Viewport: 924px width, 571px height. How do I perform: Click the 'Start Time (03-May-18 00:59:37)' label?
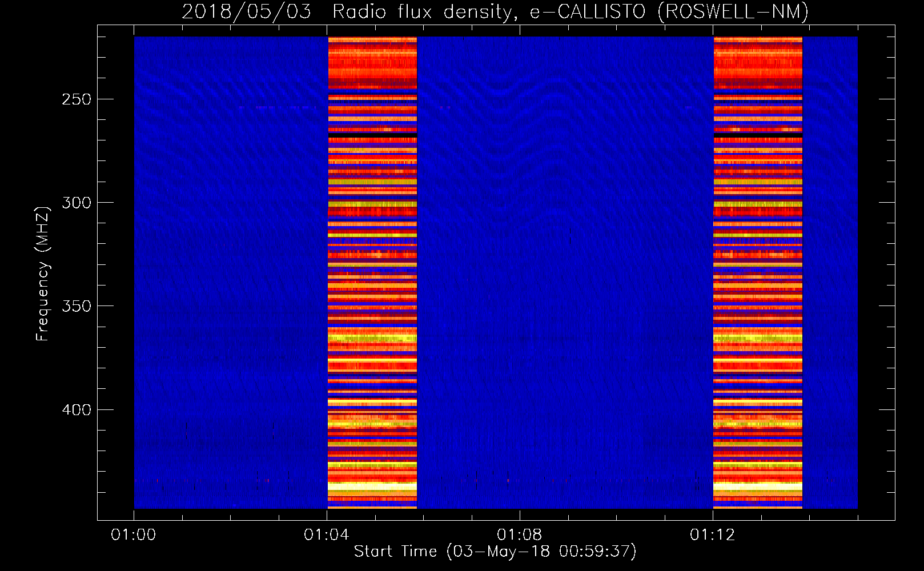click(x=495, y=552)
